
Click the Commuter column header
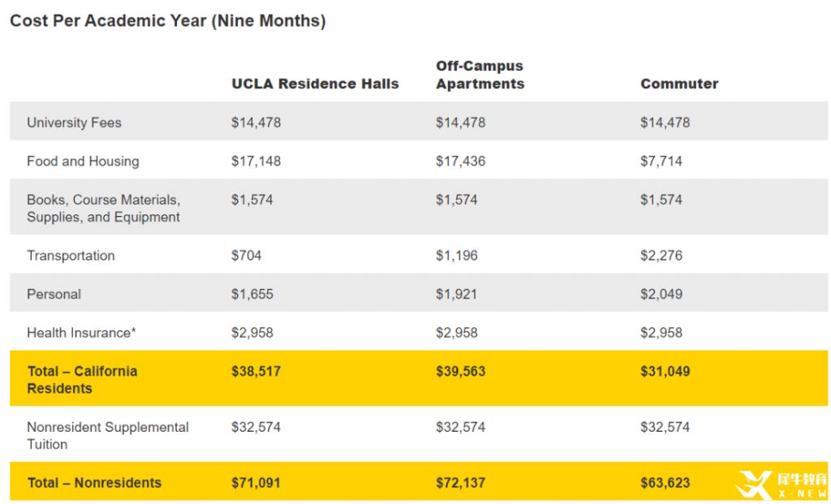click(679, 84)
